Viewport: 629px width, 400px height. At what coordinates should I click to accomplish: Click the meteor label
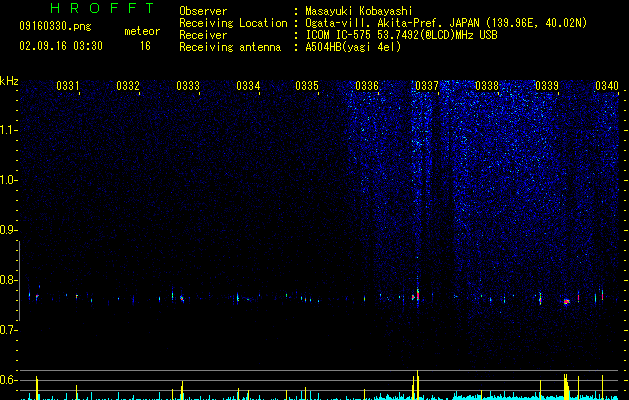coord(142,31)
